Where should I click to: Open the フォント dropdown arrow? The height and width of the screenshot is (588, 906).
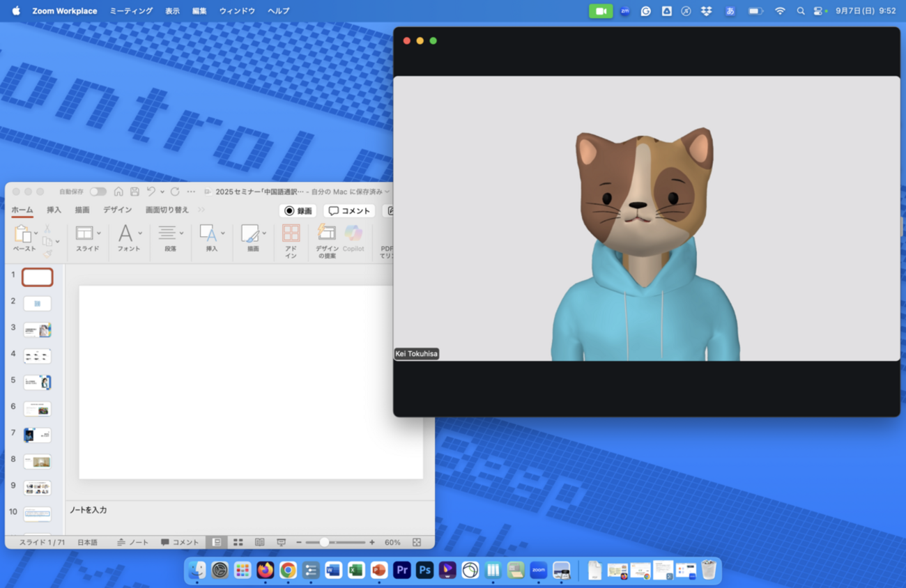pos(140,233)
